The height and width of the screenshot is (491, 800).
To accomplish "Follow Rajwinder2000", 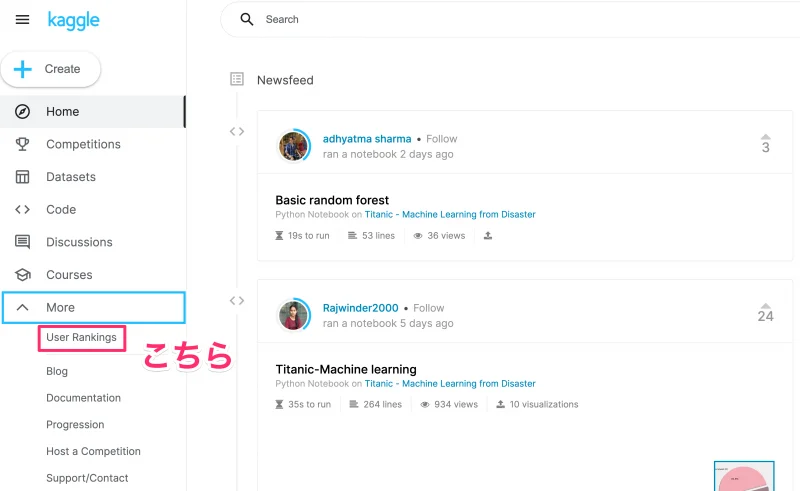I will (x=429, y=308).
